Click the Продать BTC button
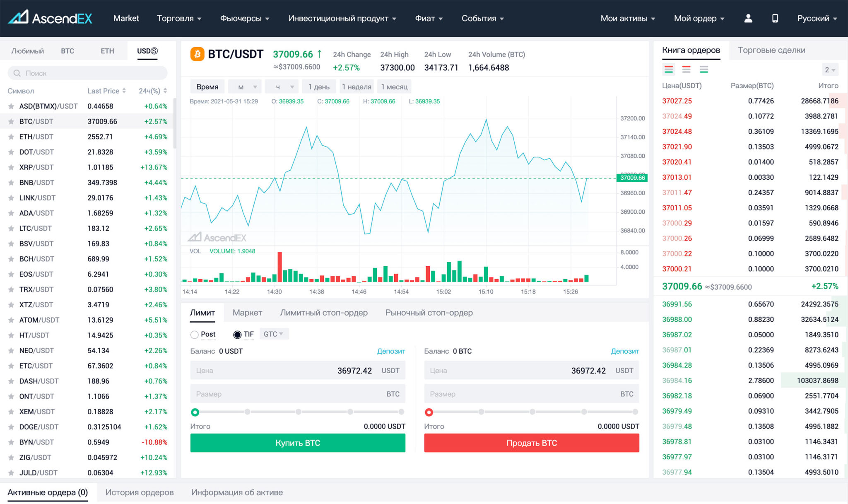Viewport: 848px width, 504px height. [x=532, y=443]
